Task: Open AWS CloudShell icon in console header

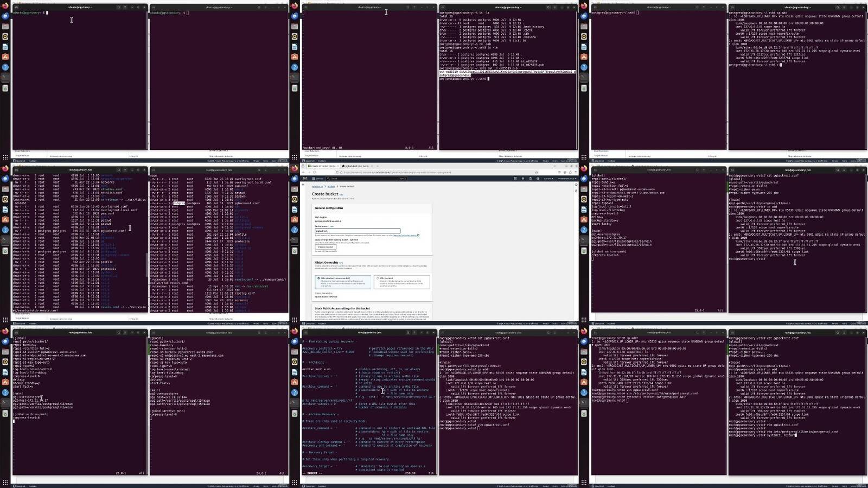Action: coord(515,179)
